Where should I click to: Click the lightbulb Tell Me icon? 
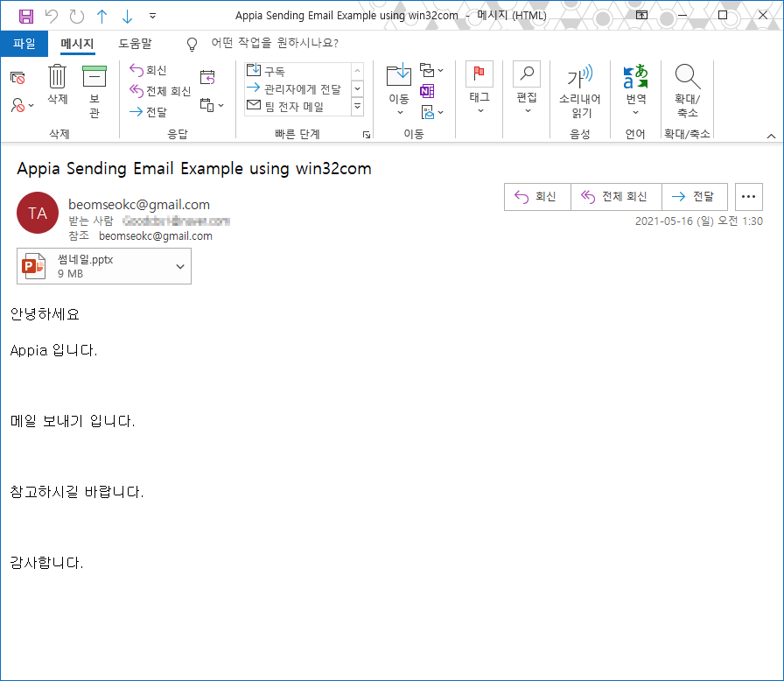192,44
